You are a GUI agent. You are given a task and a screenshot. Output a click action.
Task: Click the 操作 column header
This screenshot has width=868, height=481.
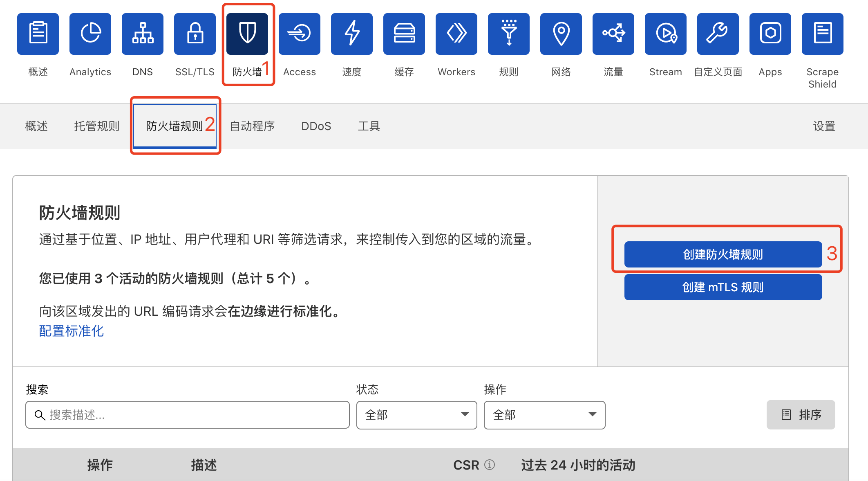(100, 465)
